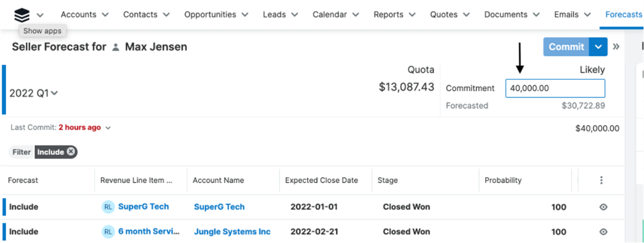Open the Jungle Systems Inc account link
Viewport: 644px width, 243px height.
[x=232, y=232]
